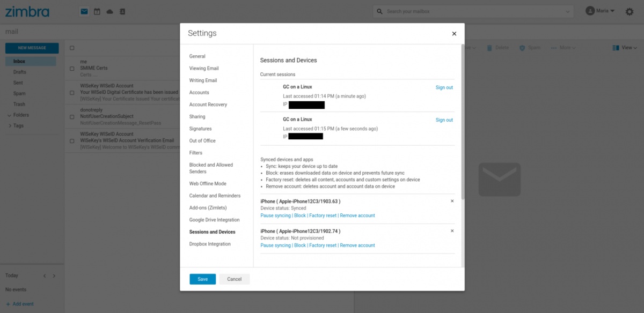644x313 pixels.
Task: Expand the Tags section in sidebar
Action: tap(9, 126)
